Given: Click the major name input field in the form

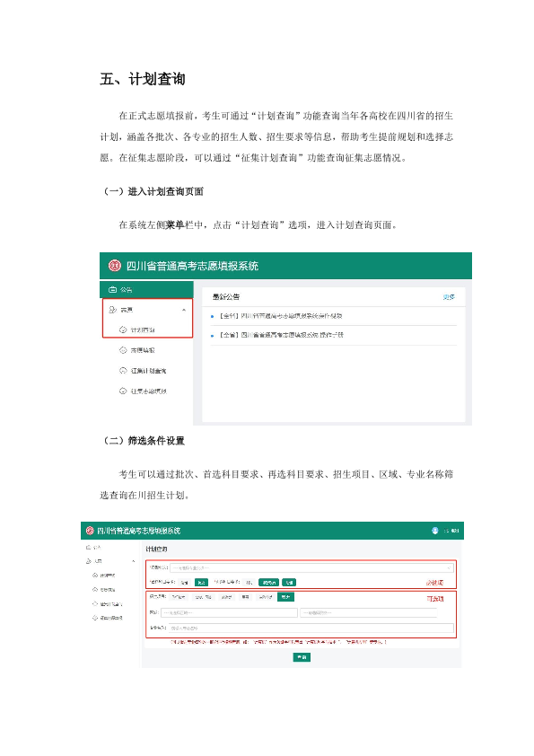Looking at the screenshot, I should coord(311,628).
